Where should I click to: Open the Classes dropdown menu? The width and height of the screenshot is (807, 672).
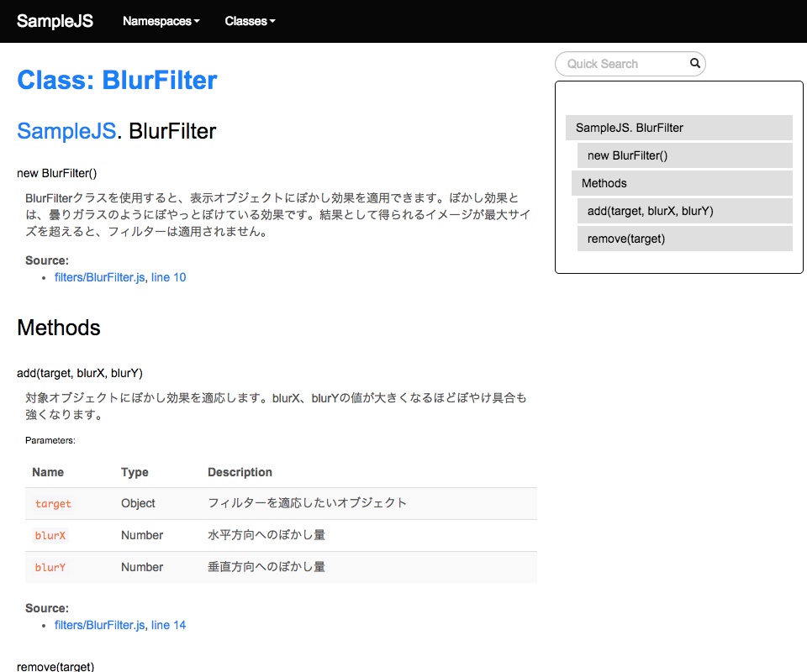[x=251, y=21]
